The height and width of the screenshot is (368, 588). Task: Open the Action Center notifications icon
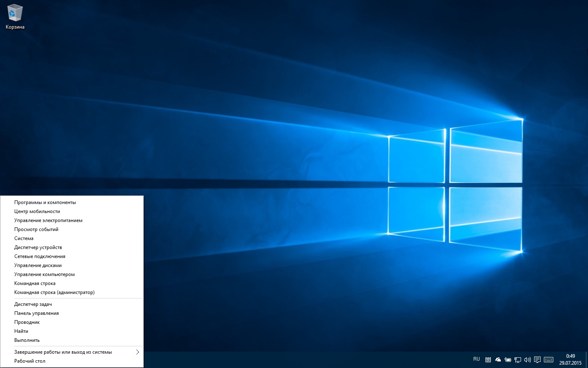pyautogui.click(x=537, y=360)
